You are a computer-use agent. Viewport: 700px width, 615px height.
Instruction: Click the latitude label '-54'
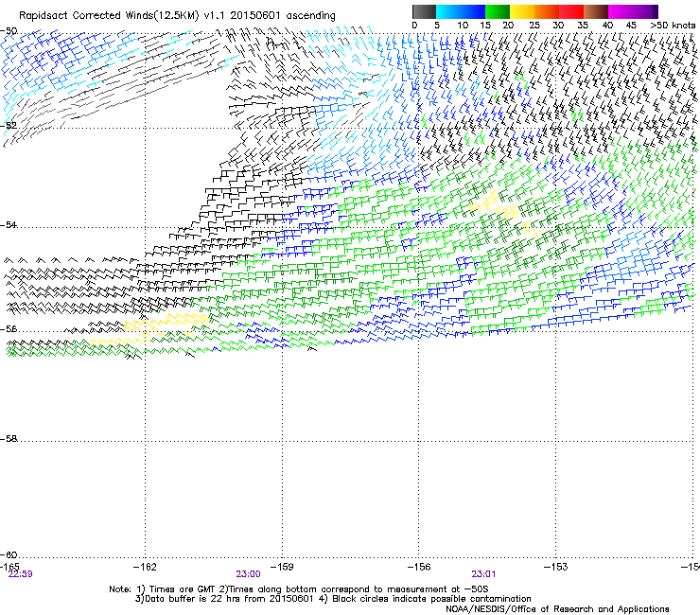point(9,225)
